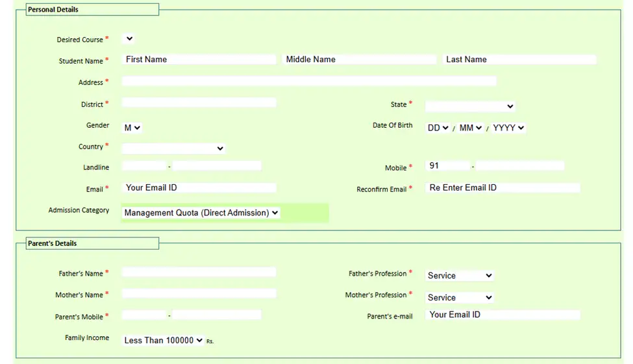Image resolution: width=633 pixels, height=364 pixels.
Task: Select the MM month dropdown
Action: 470,128
